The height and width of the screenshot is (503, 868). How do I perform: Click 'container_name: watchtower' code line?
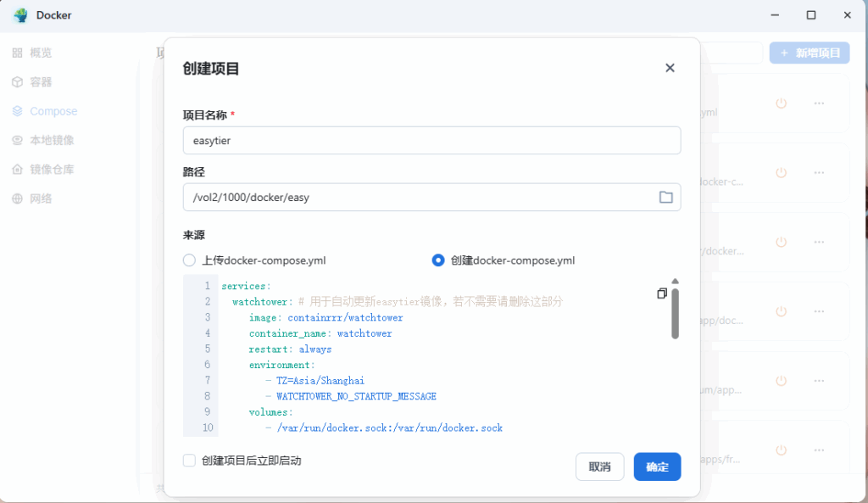320,333
